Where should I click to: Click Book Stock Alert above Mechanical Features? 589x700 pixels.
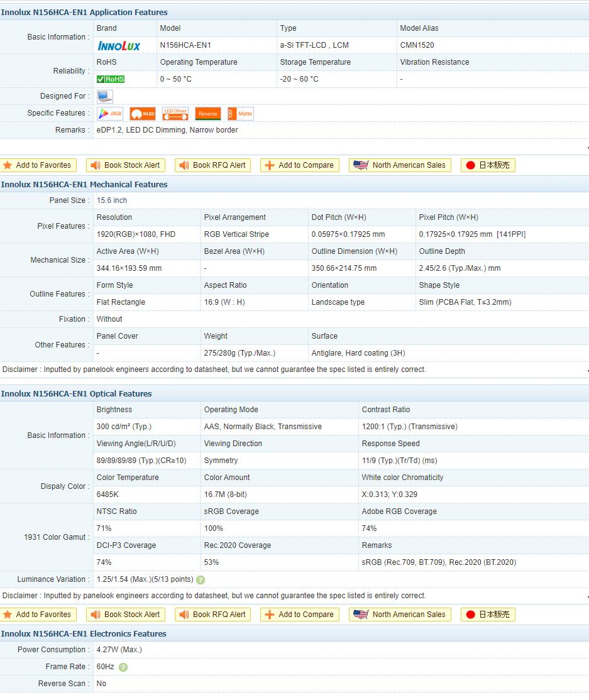[x=126, y=165]
